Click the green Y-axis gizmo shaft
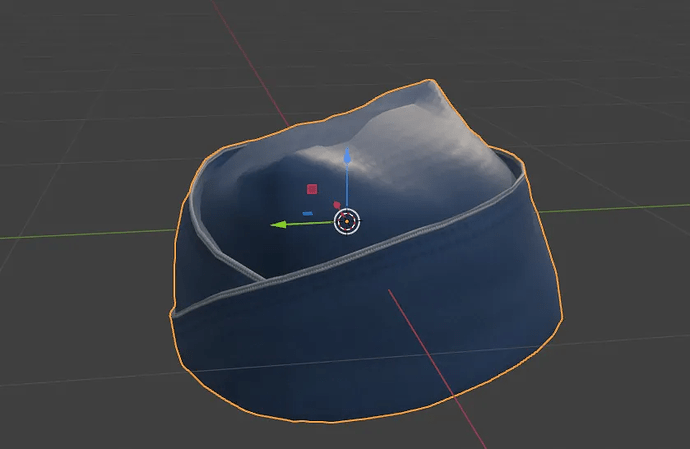This screenshot has width=690, height=449. coord(310,224)
